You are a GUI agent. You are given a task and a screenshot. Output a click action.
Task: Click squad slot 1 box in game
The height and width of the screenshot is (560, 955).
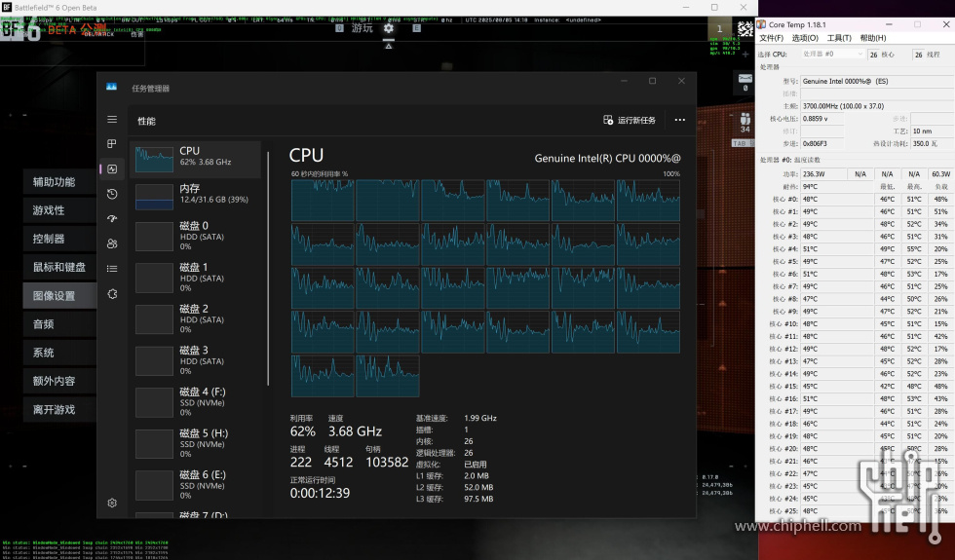pyautogui.click(x=719, y=28)
